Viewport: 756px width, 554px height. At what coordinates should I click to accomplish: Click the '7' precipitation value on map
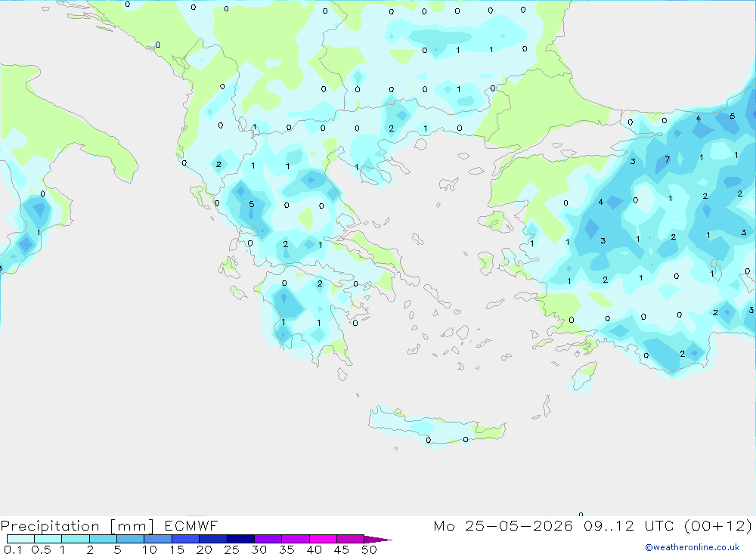[668, 159]
